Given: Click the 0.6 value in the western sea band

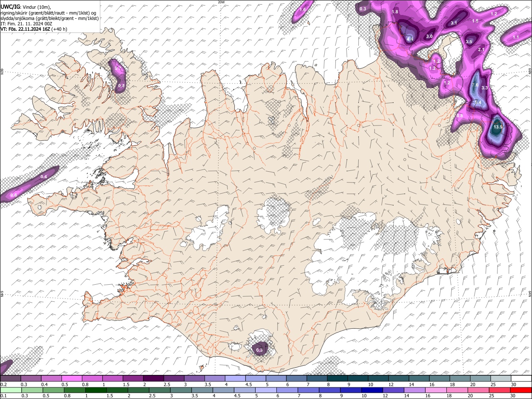Looking at the screenshot, I should pos(14,195).
